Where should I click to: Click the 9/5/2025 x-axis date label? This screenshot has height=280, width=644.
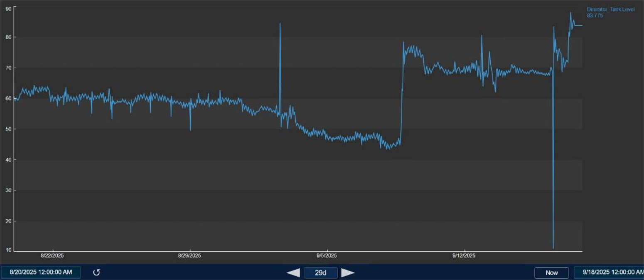(x=327, y=255)
